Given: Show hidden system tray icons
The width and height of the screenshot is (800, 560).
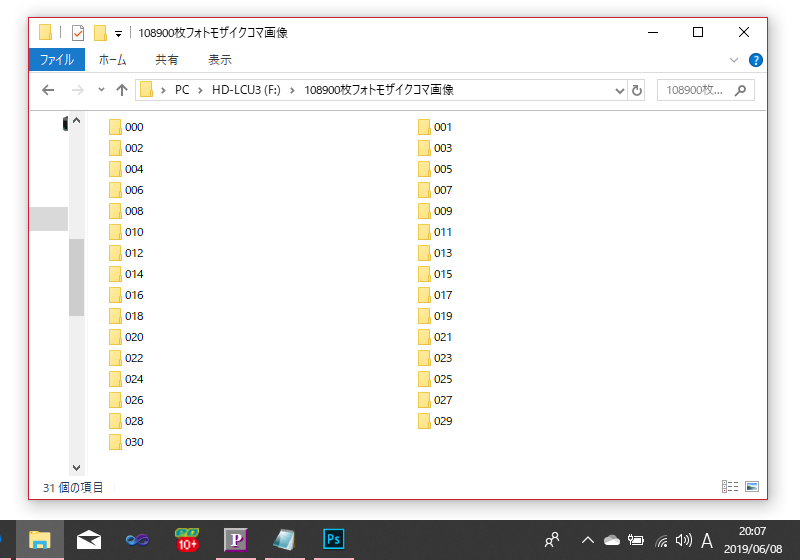Looking at the screenshot, I should pyautogui.click(x=587, y=540).
